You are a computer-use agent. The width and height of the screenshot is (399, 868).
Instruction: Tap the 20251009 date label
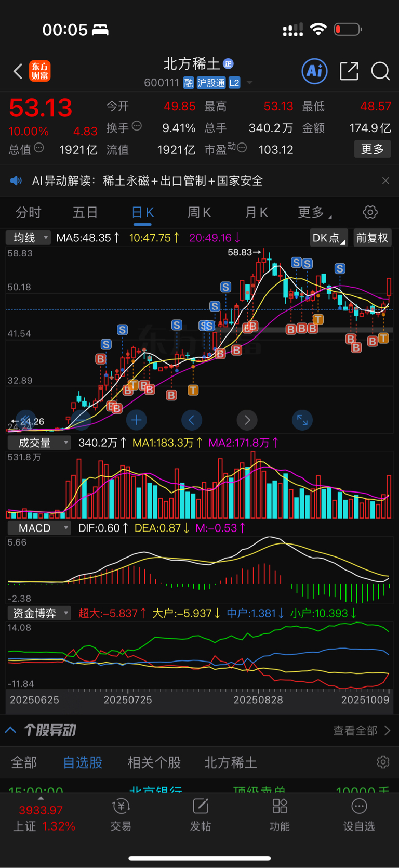(365, 699)
